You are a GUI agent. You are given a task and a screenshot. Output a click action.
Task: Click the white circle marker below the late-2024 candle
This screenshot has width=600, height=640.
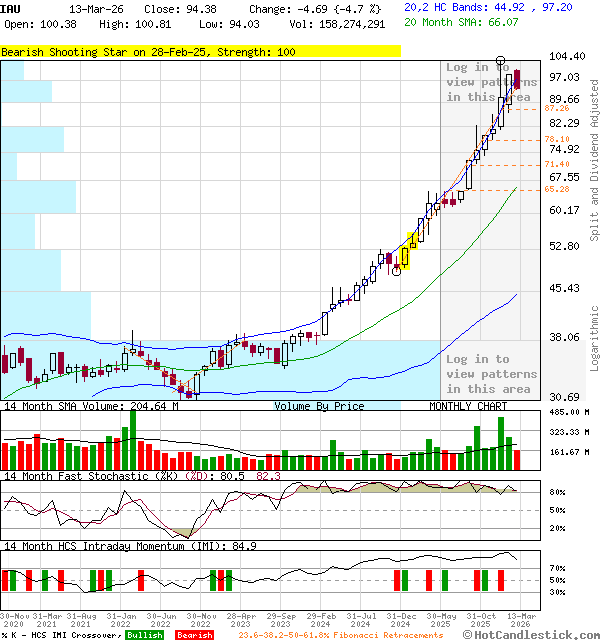[397, 271]
